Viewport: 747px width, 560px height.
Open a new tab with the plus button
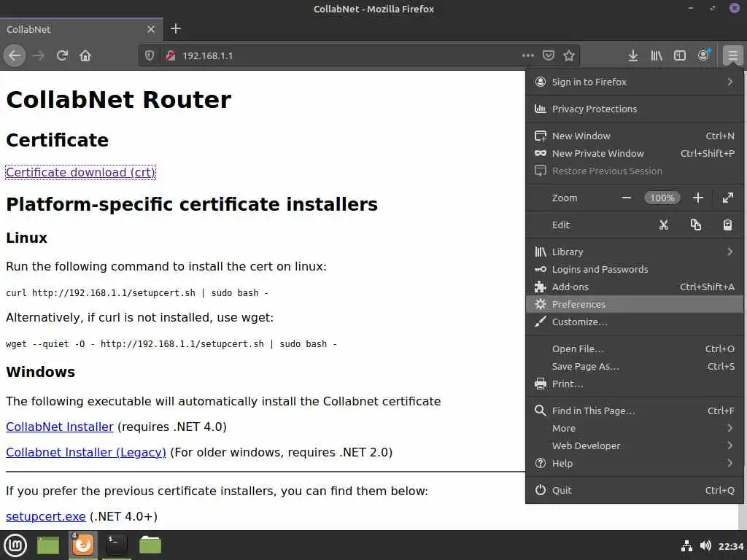(x=176, y=28)
